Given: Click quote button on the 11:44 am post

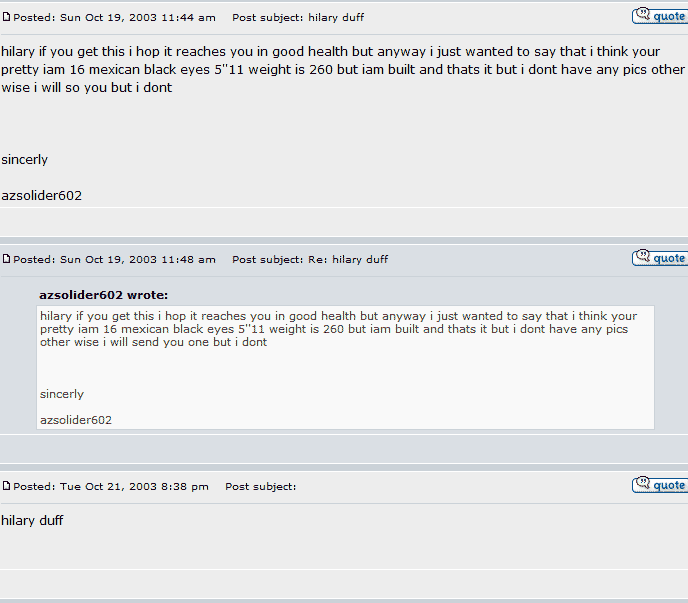Looking at the screenshot, I should pyautogui.click(x=659, y=16).
